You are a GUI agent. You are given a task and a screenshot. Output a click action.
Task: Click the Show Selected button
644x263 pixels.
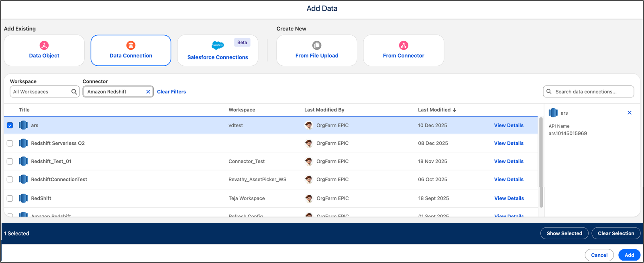(x=564, y=233)
